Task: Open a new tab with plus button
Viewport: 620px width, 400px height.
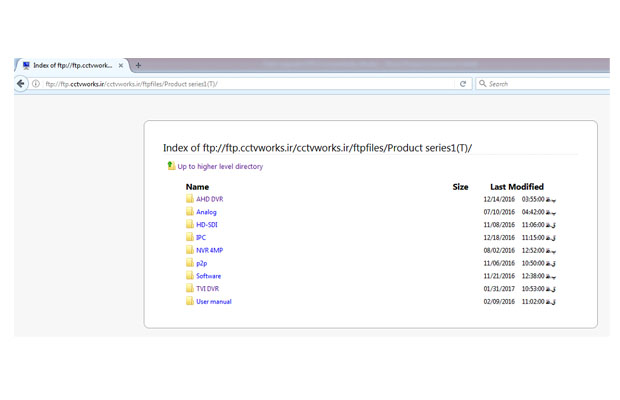Action: (138, 65)
